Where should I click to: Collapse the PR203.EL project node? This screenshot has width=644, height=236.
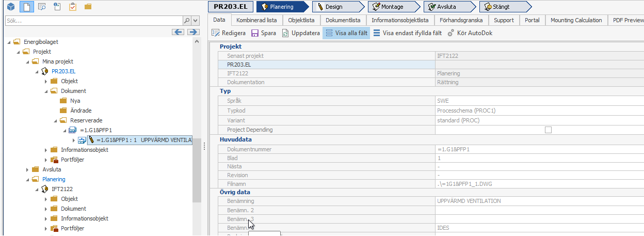click(37, 71)
